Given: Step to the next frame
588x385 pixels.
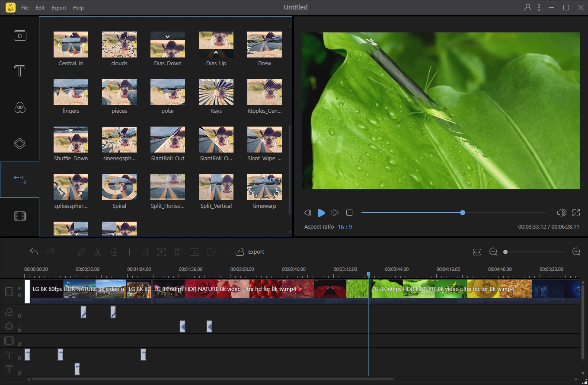Looking at the screenshot, I should pos(335,213).
